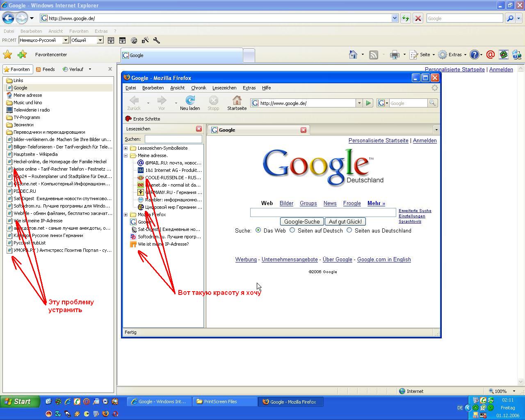The width and height of the screenshot is (525, 420).
Task: Switch to Feeds tab in Favorites panel
Action: click(46, 69)
